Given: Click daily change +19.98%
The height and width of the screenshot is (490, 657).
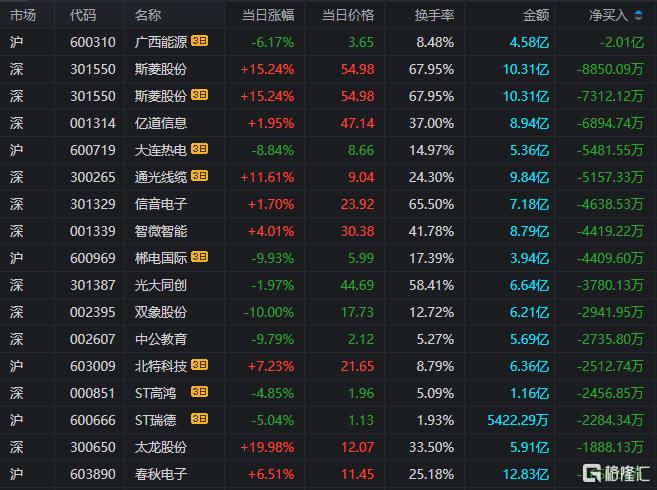Looking at the screenshot, I should pyautogui.click(x=267, y=447).
